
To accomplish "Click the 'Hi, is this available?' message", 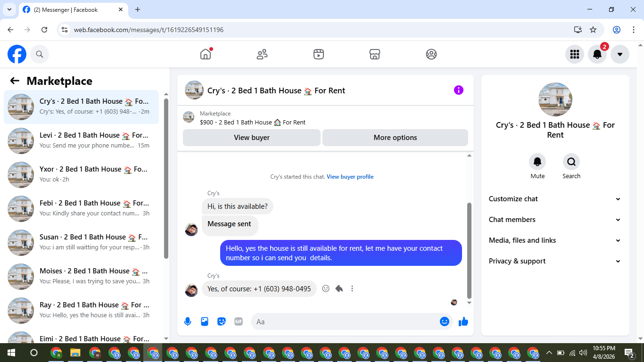I will pos(238,206).
